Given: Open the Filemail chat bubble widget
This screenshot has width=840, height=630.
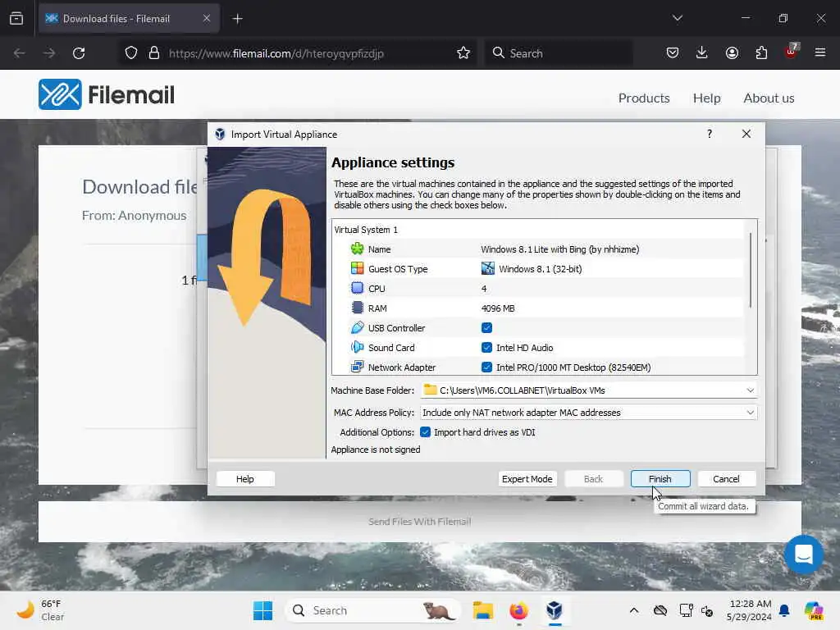Looking at the screenshot, I should 803,554.
